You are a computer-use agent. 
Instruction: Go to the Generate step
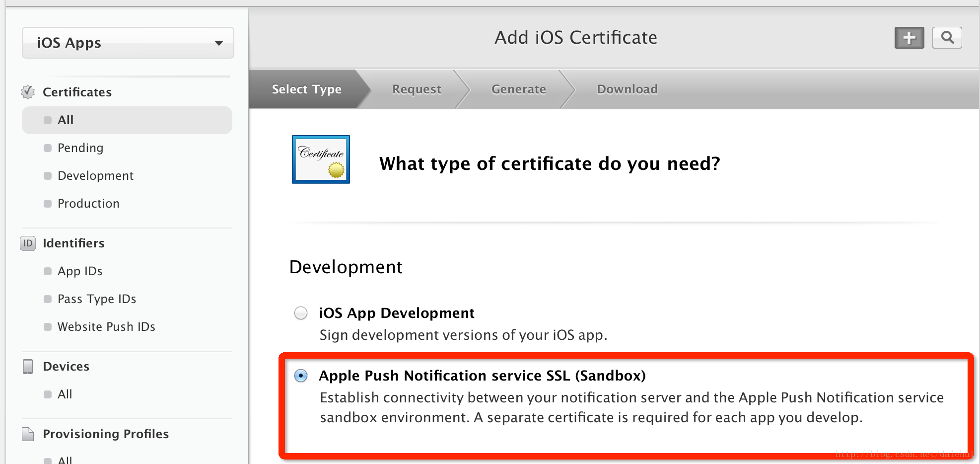tap(518, 89)
